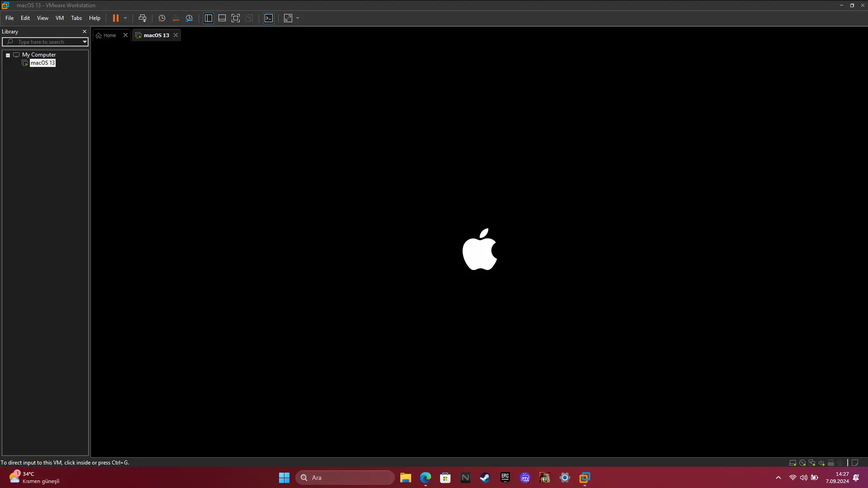Open the Windows Start menu
The width and height of the screenshot is (868, 488).
284,478
